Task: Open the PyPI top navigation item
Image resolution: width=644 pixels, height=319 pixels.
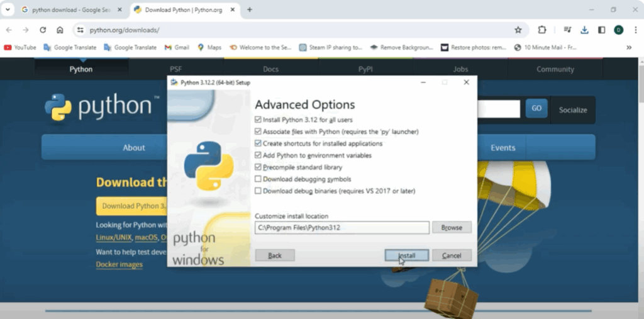Action: pyautogui.click(x=365, y=69)
